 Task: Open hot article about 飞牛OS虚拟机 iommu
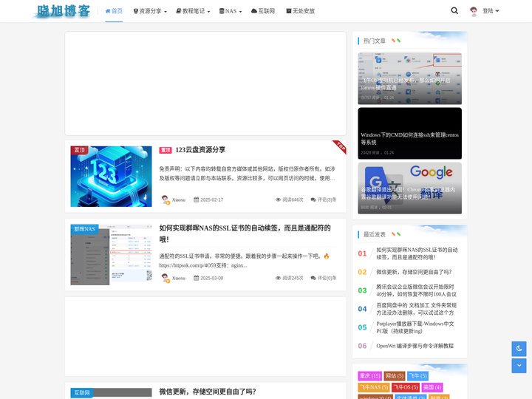coord(409,78)
